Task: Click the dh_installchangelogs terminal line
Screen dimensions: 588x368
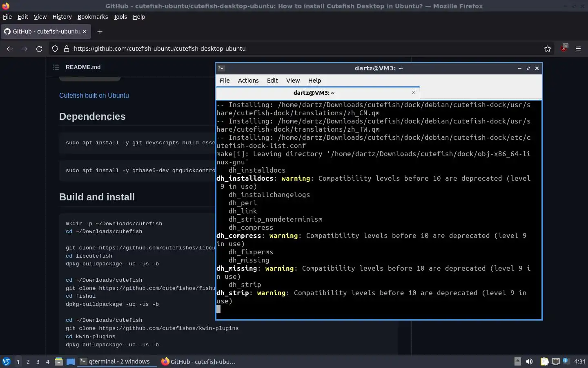Action: tap(269, 195)
